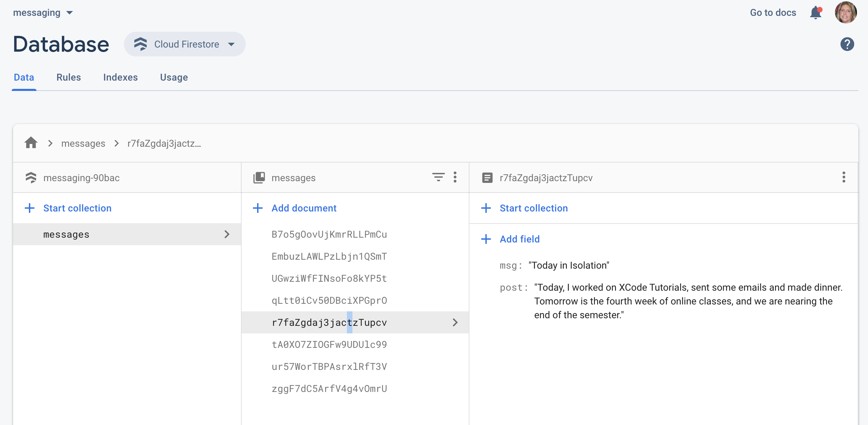
Task: Click Start collection under messaging-90bac
Action: pyautogui.click(x=77, y=208)
